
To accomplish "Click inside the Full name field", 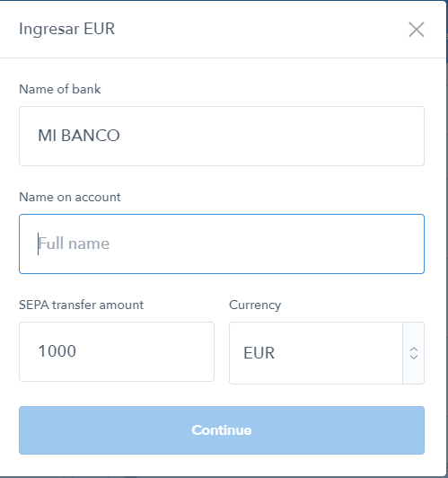I will [x=222, y=243].
